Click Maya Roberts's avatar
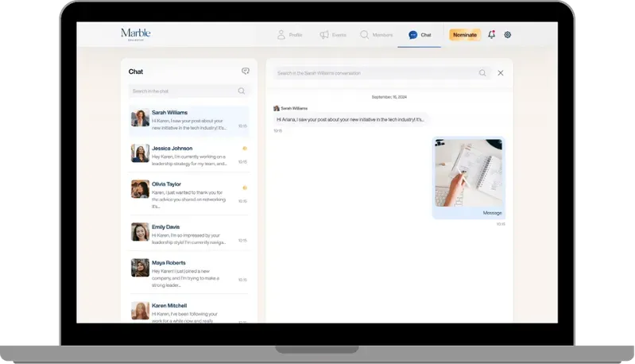Image resolution: width=635 pixels, height=364 pixels. coord(140,268)
